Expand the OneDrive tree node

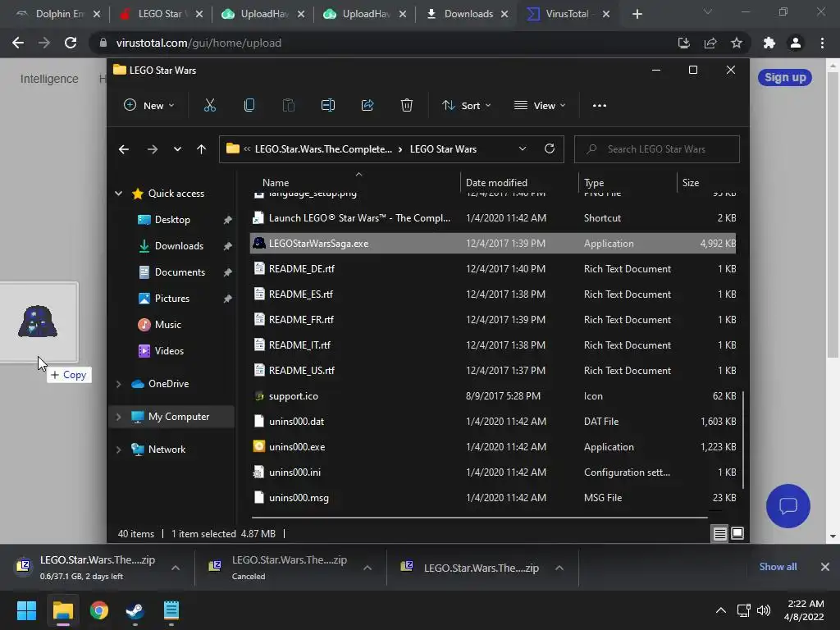pyautogui.click(x=118, y=384)
